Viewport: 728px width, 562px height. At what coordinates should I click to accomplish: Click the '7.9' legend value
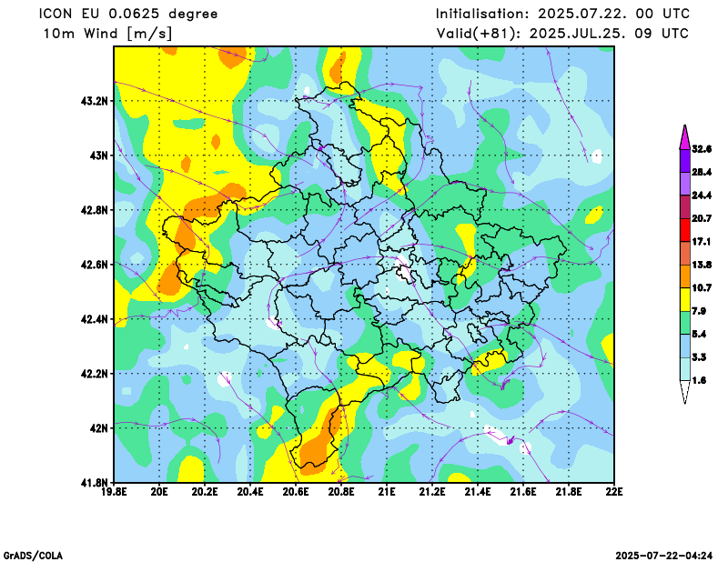coord(699,311)
